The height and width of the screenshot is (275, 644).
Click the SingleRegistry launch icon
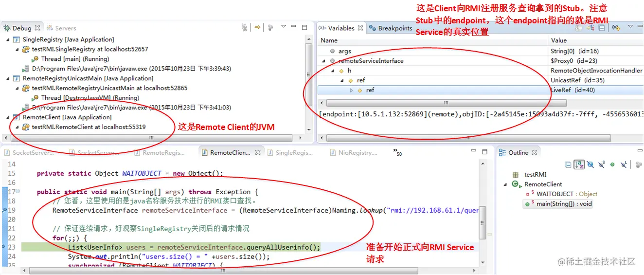coord(16,39)
